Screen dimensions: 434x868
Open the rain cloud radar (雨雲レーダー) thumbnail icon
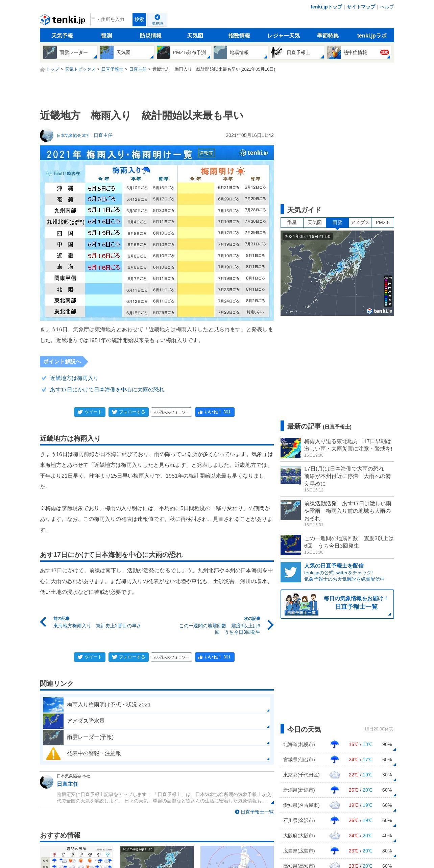tap(50, 52)
